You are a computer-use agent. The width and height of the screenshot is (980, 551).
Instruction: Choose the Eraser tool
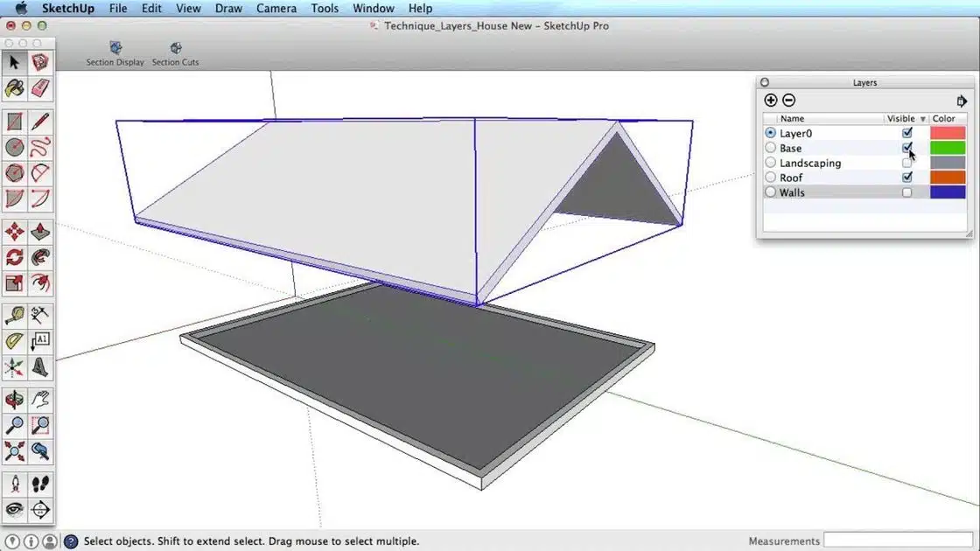click(40, 88)
